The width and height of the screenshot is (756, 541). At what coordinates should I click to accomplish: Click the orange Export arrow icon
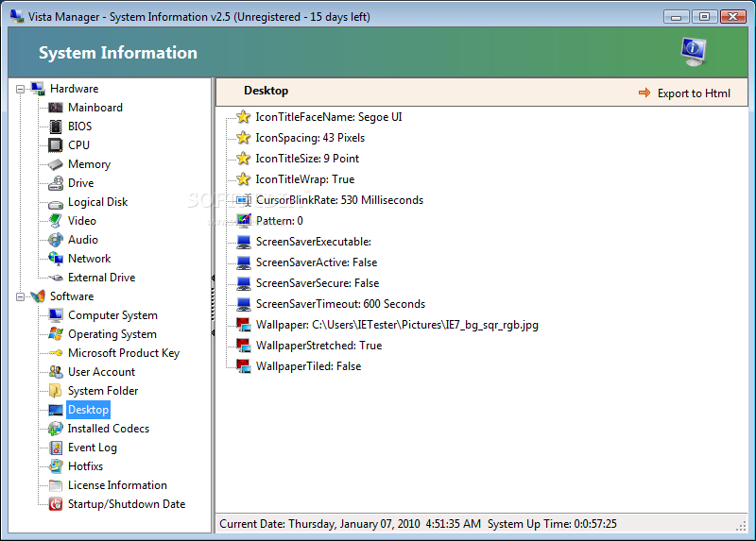coord(644,93)
